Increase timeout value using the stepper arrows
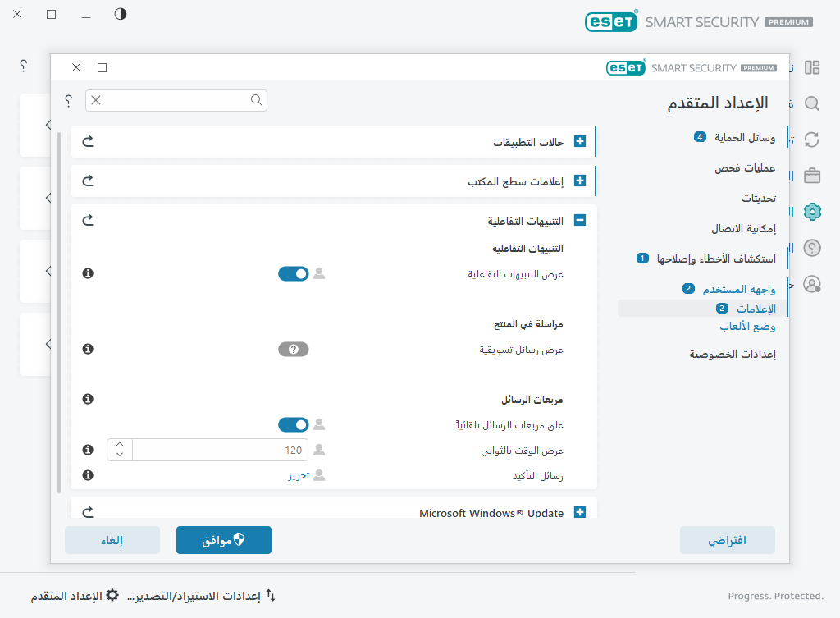 tap(119, 445)
